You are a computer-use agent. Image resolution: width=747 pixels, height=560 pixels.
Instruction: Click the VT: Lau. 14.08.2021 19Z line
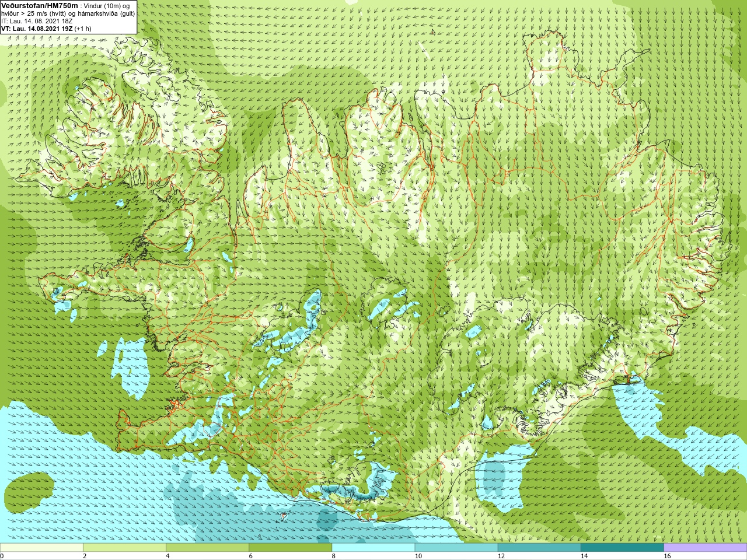46,29
